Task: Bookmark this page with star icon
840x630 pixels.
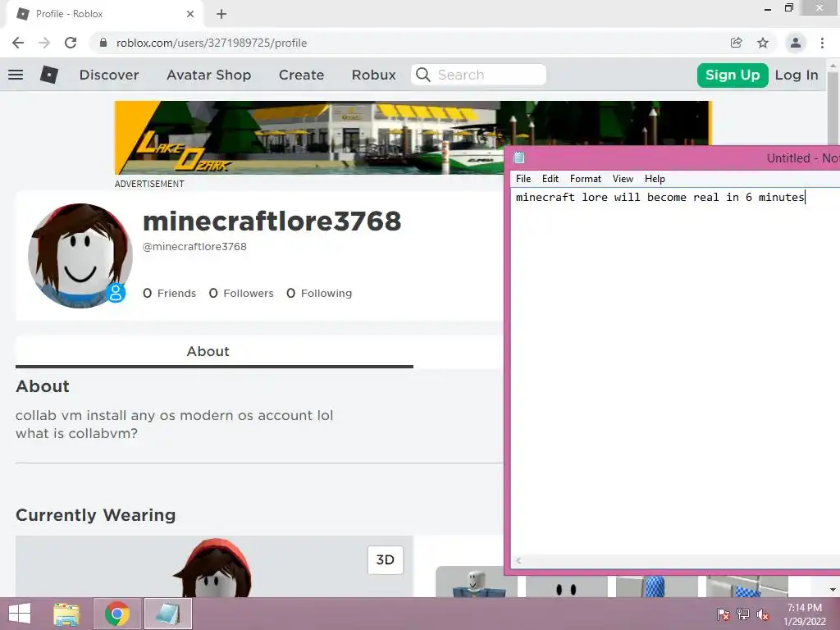Action: (763, 43)
